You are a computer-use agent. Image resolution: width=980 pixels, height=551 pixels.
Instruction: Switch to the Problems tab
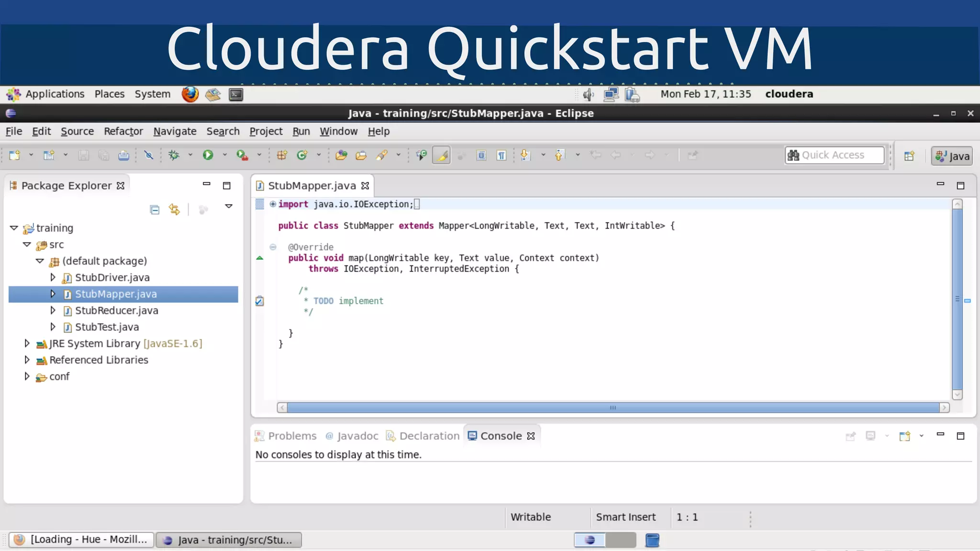pyautogui.click(x=286, y=436)
